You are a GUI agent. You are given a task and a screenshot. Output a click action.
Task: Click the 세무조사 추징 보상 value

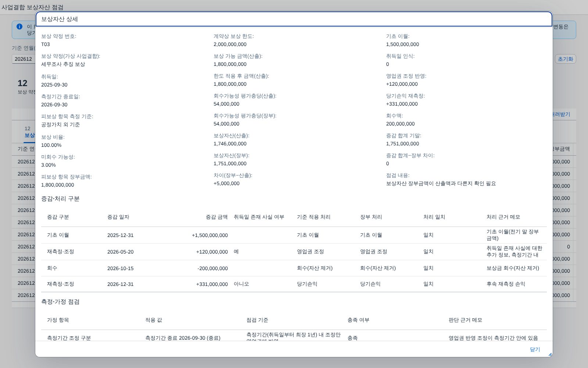coord(63,64)
